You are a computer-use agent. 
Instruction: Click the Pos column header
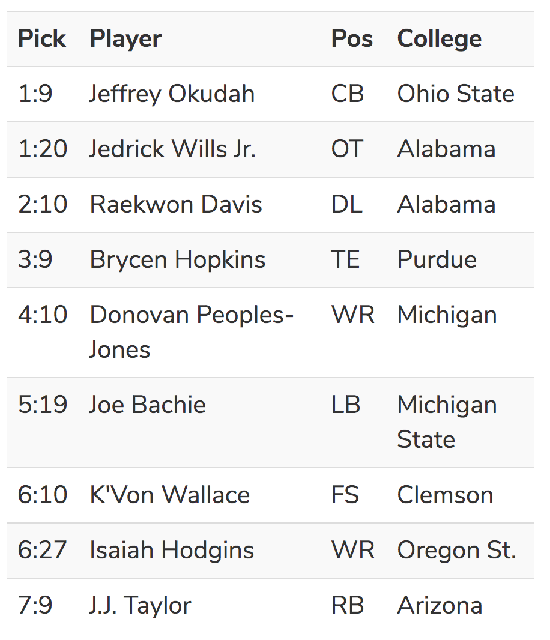click(x=352, y=39)
